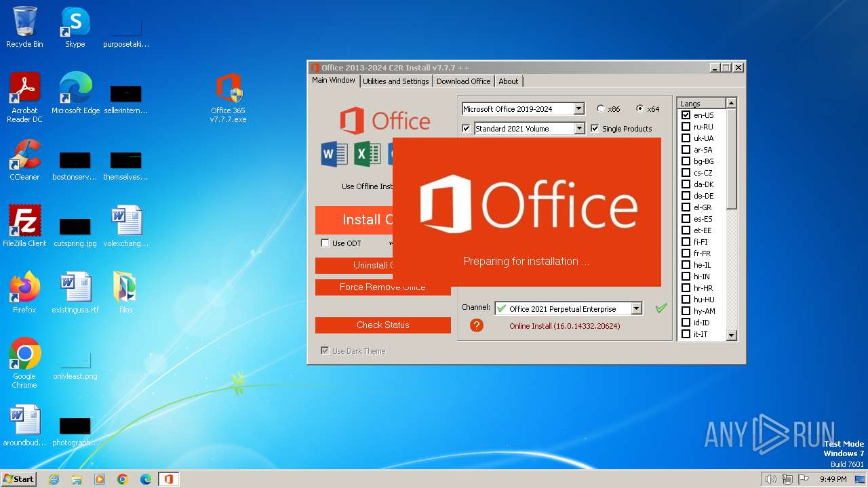Screen dimensions: 868x488
Task: Click the Langs column header
Action: pos(702,103)
